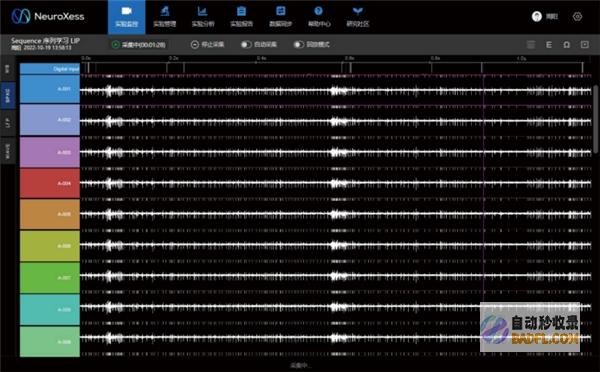
Task: Open the settings gear icon
Action: pos(577,16)
